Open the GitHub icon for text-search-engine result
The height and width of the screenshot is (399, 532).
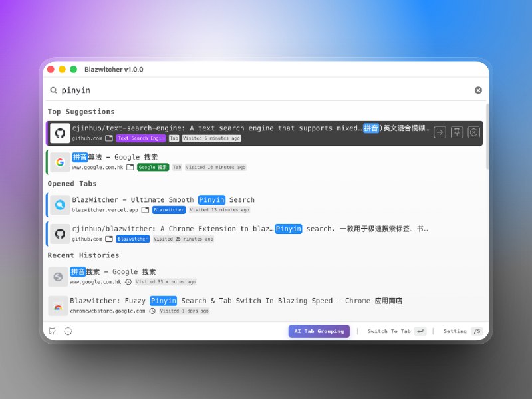(60, 132)
